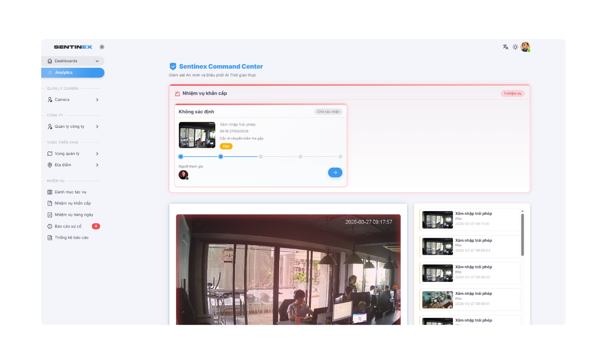Click the Camera sidebar icon
Viewport: 607px width, 364px height.
(x=50, y=99)
